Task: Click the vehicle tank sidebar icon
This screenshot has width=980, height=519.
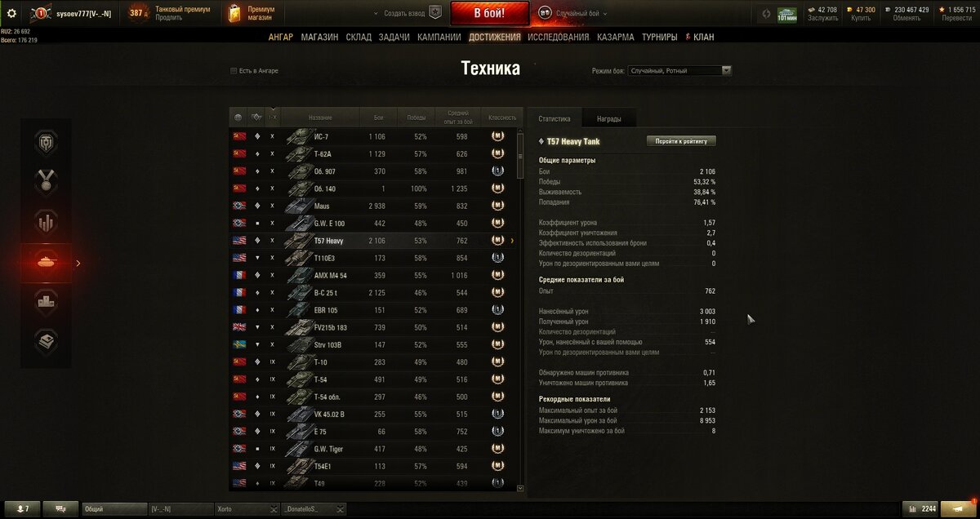Action: coord(46,262)
